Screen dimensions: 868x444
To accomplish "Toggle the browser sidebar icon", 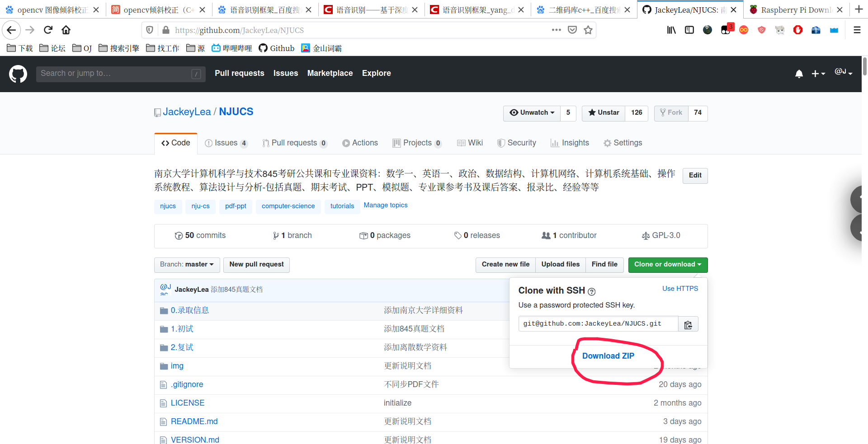I will tap(689, 30).
